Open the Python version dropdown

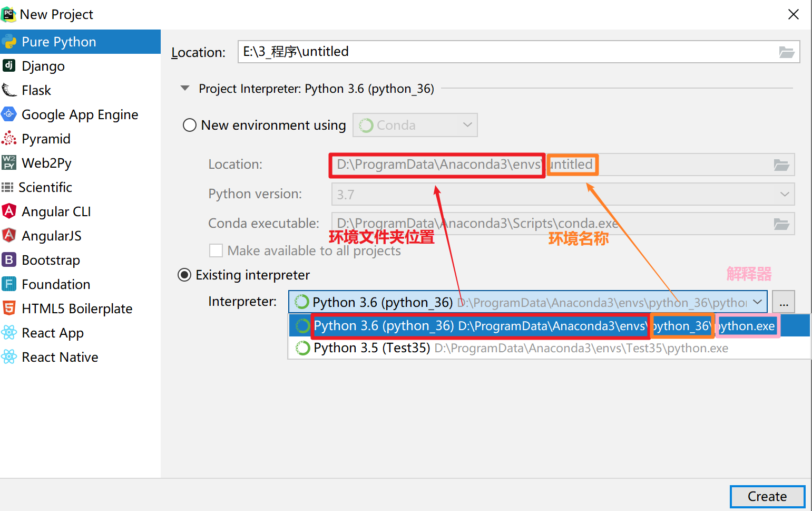click(x=563, y=194)
